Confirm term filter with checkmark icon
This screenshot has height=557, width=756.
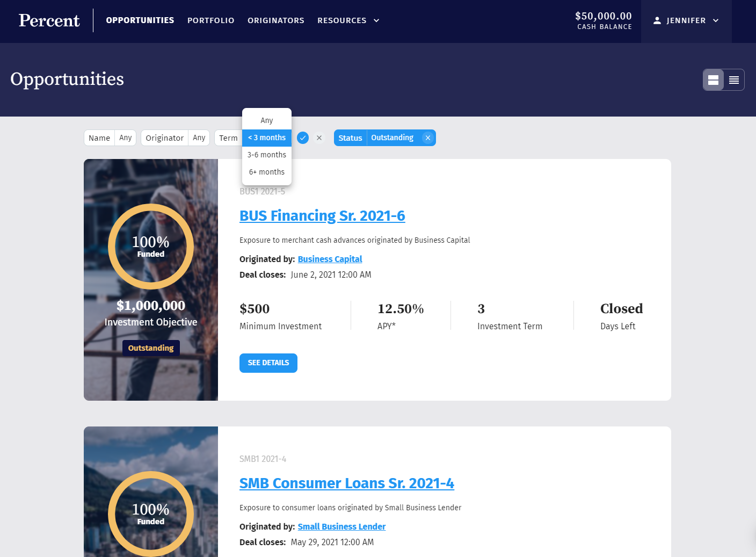pos(303,138)
